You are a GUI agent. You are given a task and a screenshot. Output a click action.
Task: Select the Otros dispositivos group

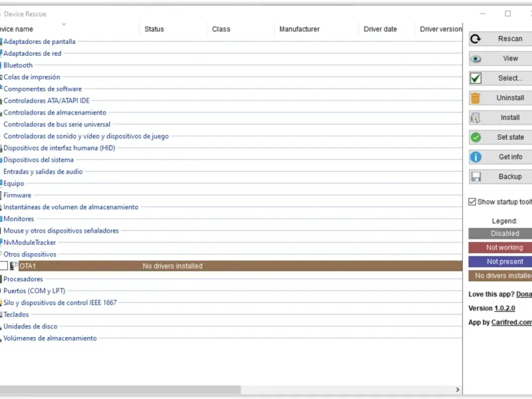tap(30, 255)
